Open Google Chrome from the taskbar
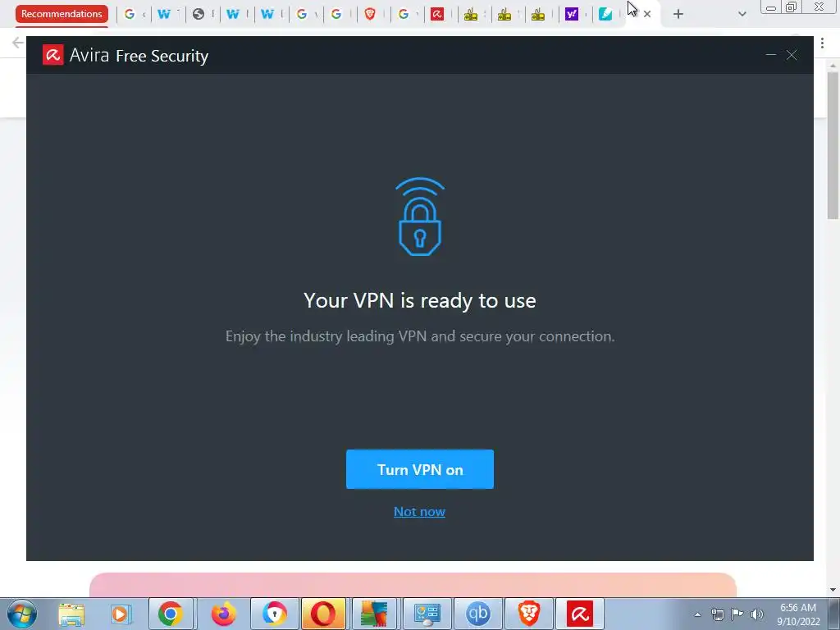 [171, 614]
